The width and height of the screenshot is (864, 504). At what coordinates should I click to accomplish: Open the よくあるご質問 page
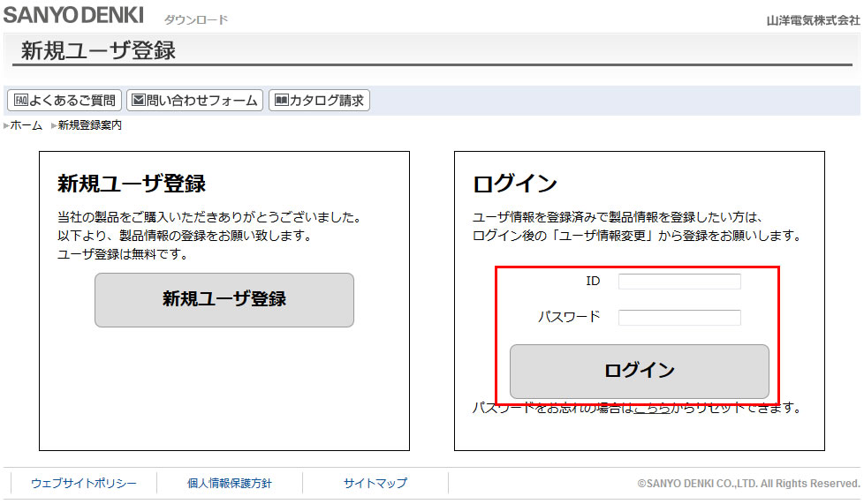tap(72, 101)
